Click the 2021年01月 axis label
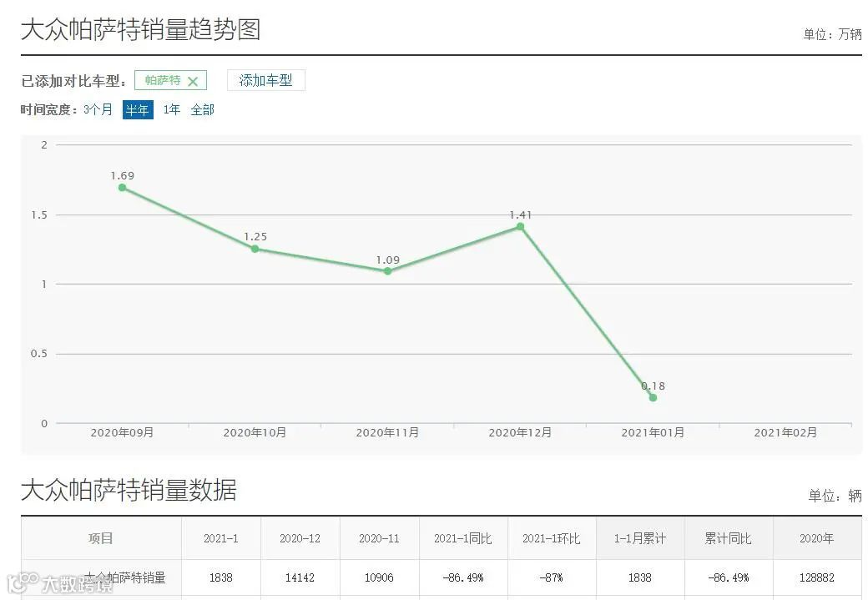The width and height of the screenshot is (868, 600). [653, 433]
